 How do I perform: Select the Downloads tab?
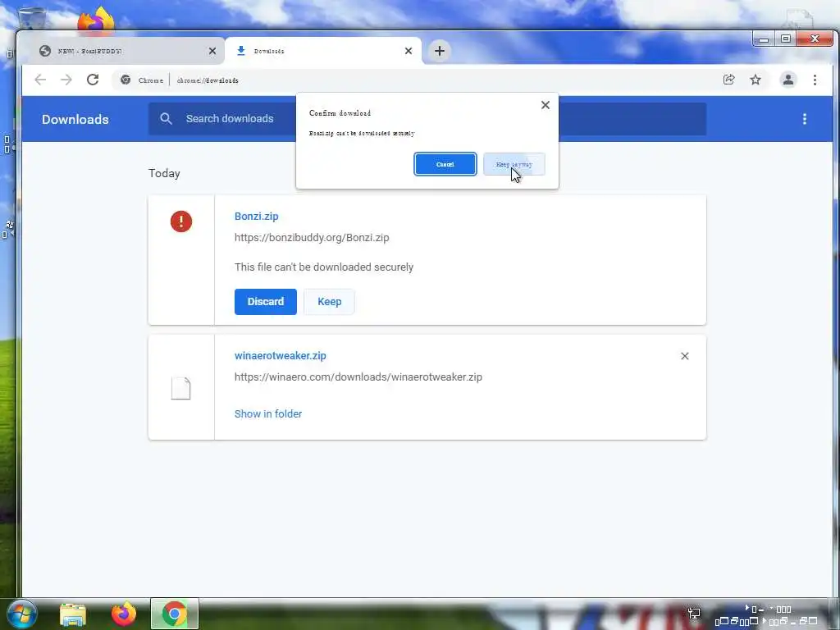tap(323, 51)
